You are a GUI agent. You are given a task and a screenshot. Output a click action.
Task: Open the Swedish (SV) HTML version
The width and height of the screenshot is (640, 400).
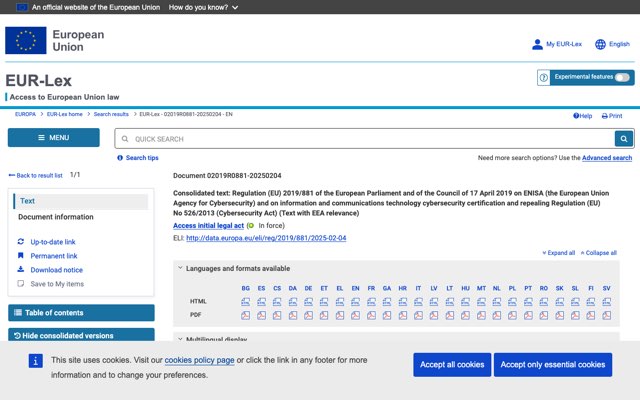tap(607, 302)
